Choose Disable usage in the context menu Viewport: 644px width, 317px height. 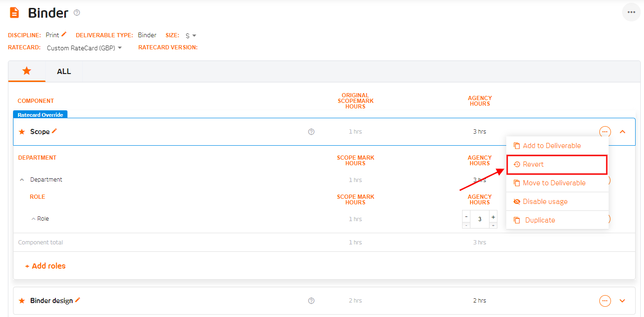(557, 202)
